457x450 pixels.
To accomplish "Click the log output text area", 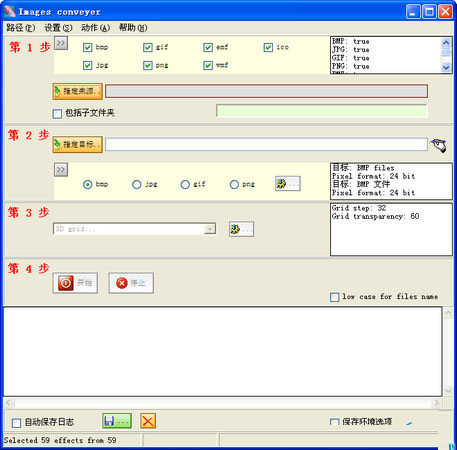I will (223, 352).
